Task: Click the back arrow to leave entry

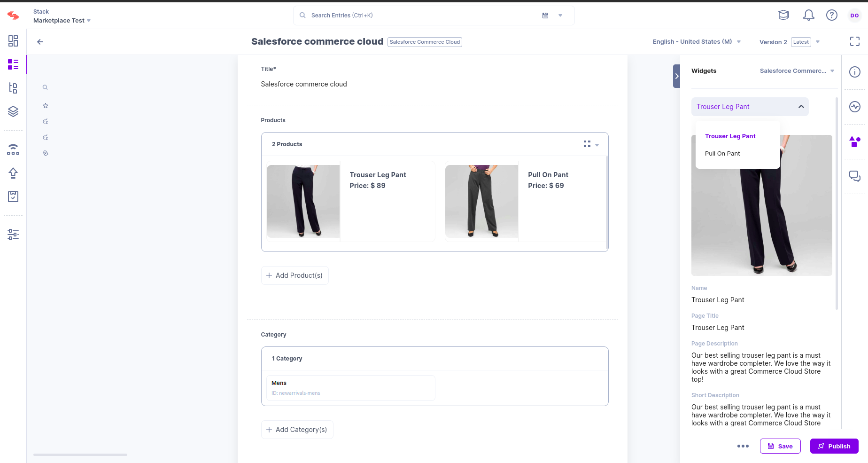Action: [40, 42]
